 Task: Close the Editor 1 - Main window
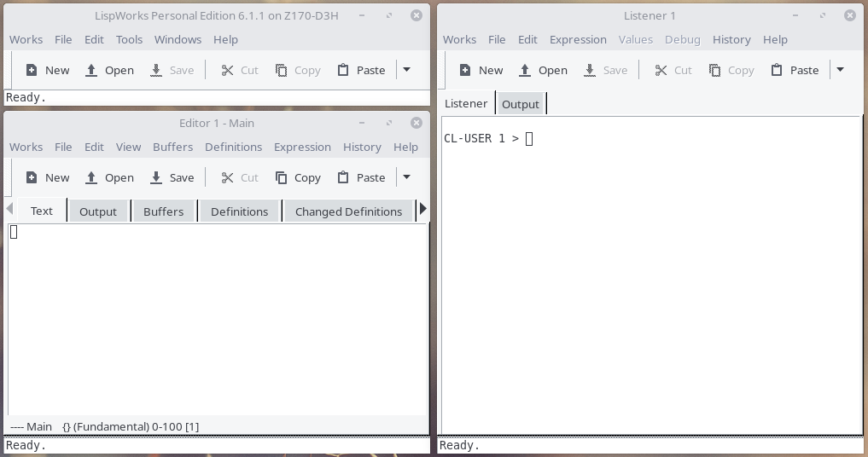point(417,123)
